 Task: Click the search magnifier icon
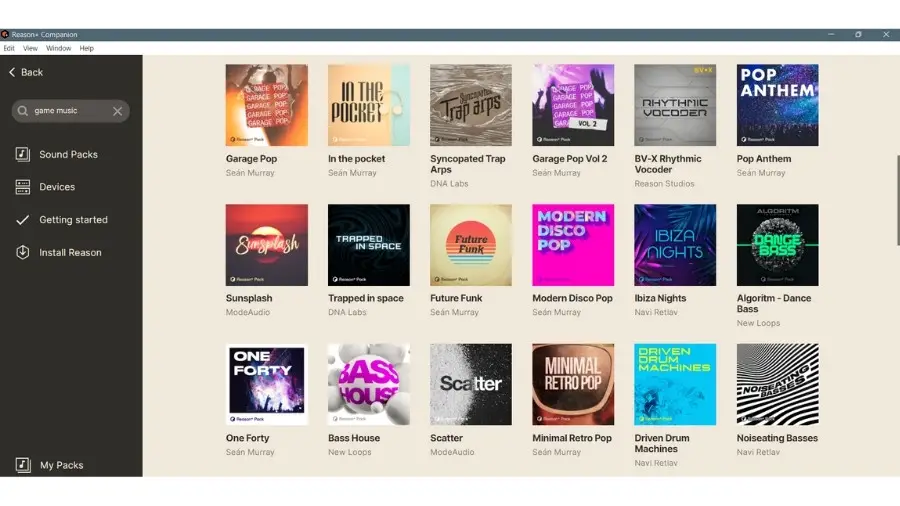pyautogui.click(x=22, y=111)
